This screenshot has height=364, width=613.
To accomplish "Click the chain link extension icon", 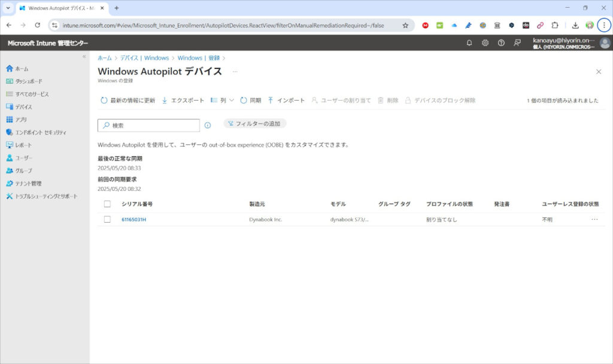I will [541, 25].
